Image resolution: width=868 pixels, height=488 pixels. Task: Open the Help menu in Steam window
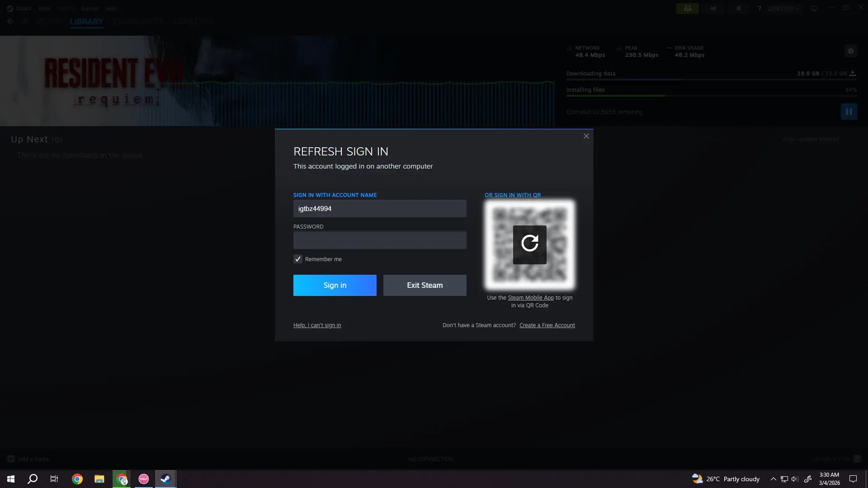click(x=111, y=8)
